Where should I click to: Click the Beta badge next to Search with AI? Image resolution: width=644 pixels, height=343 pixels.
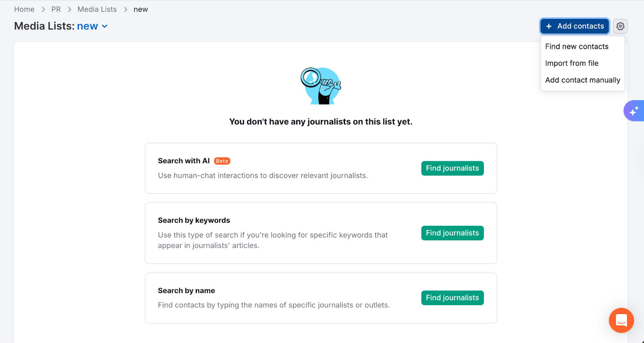point(222,161)
